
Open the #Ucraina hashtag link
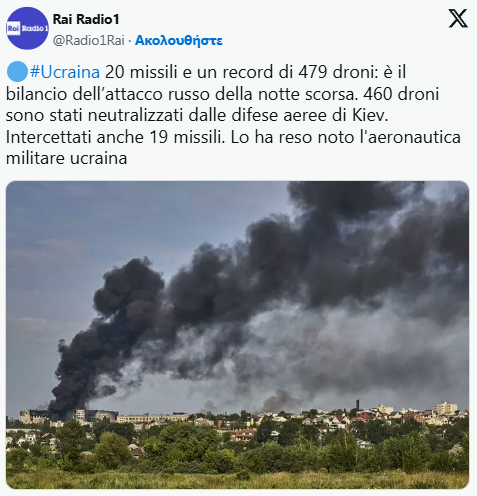[65, 72]
